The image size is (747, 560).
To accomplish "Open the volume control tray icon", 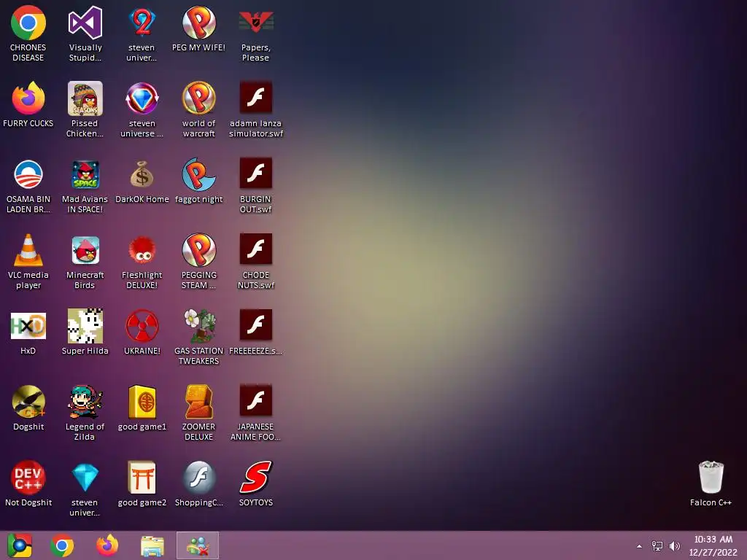I will (x=675, y=546).
